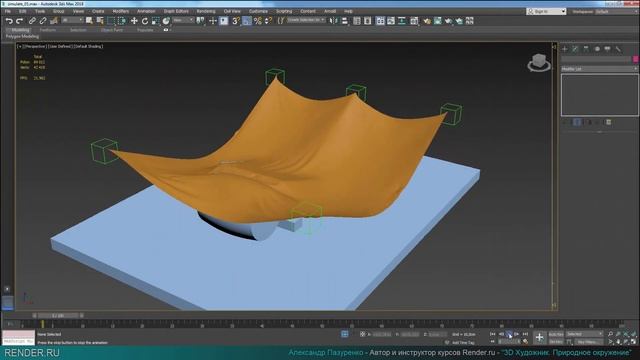Select the Unlink Selection tool

pyautogui.click(x=42, y=21)
